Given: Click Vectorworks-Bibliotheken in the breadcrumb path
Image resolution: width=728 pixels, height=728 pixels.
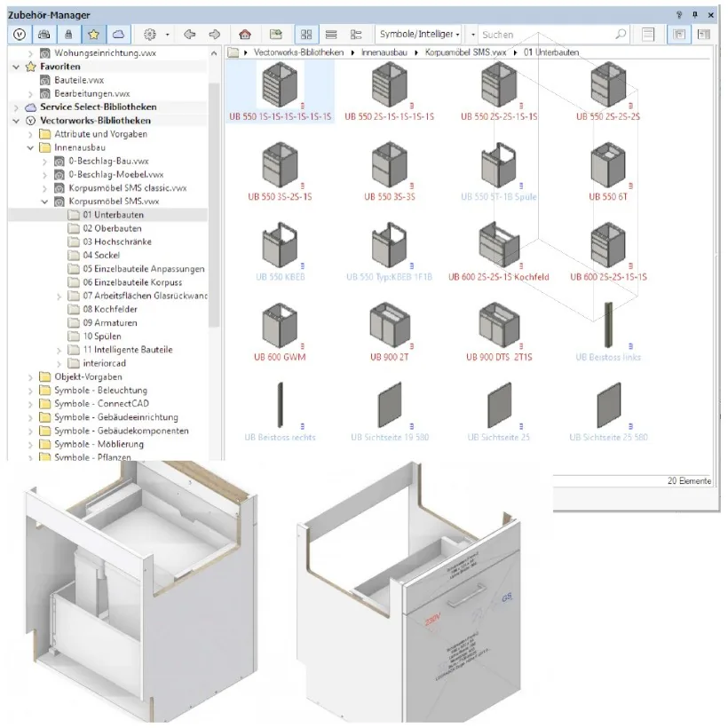Looking at the screenshot, I should point(298,52).
